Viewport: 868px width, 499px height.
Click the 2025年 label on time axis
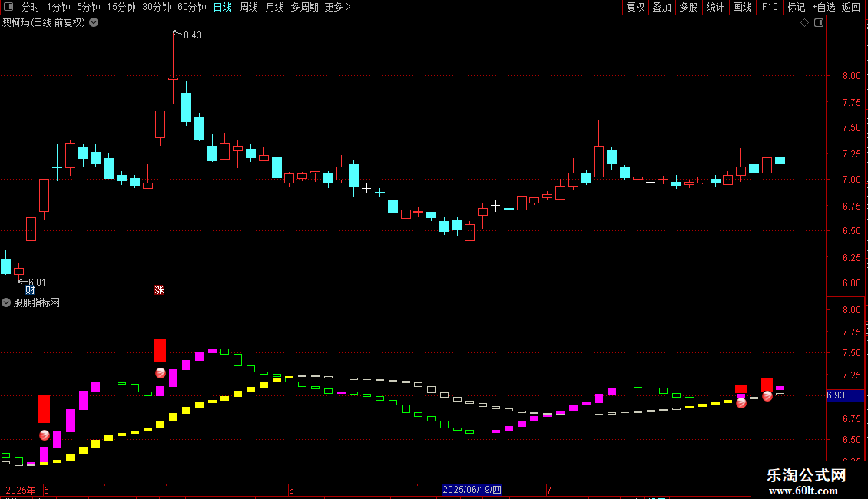coord(21,490)
